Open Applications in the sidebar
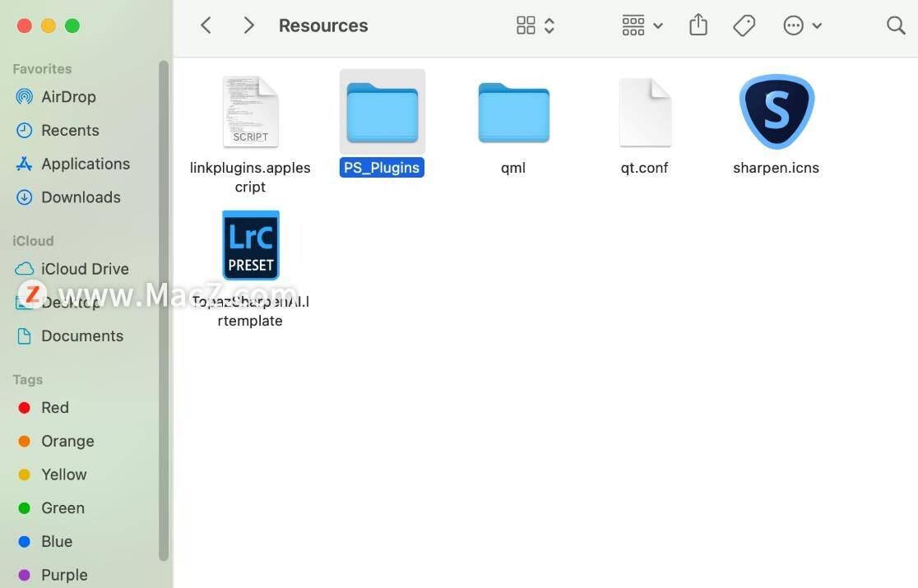Image resolution: width=918 pixels, height=588 pixels. (85, 164)
